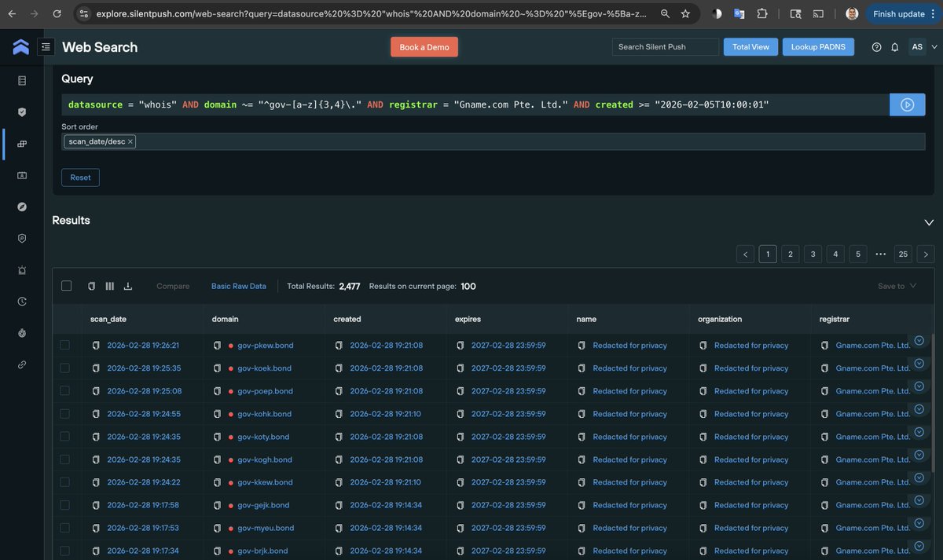Select the gov-koty.bond row checkbox

click(x=64, y=437)
